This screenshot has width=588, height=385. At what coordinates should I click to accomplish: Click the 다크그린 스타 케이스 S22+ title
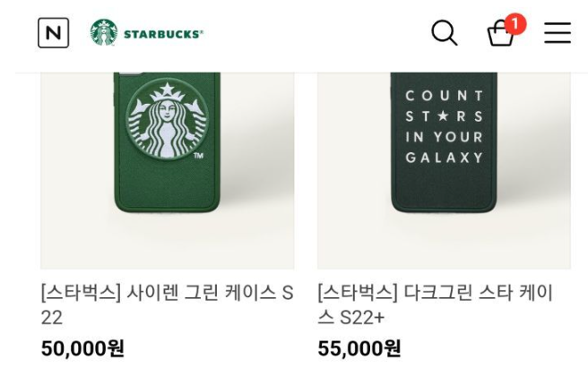(436, 304)
